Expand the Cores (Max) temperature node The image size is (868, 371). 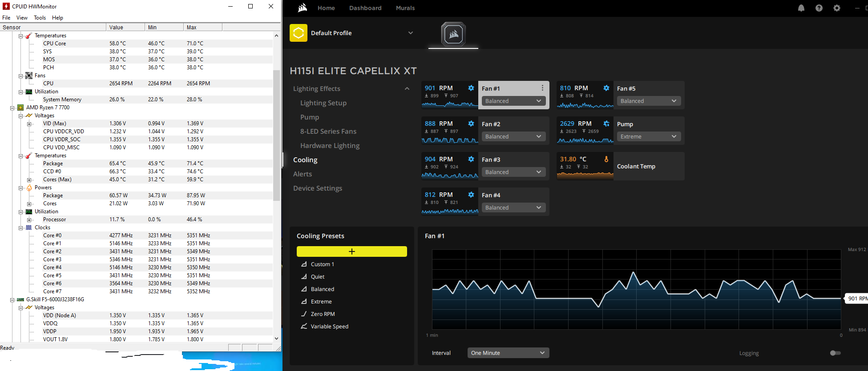pyautogui.click(x=29, y=180)
